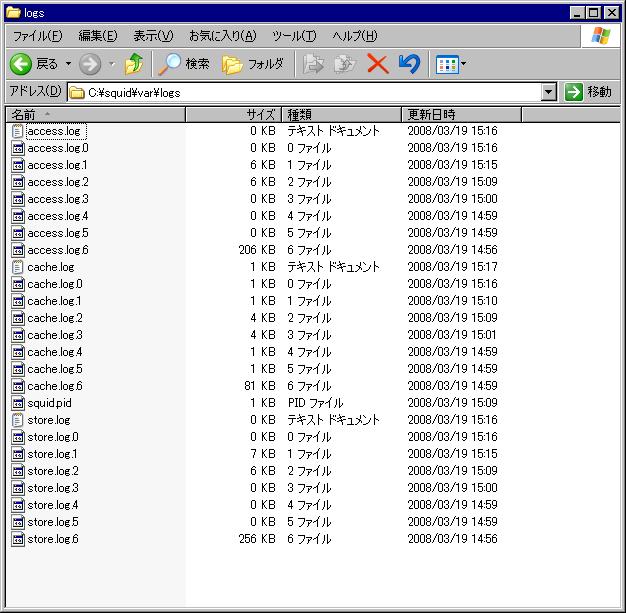Click the green Back arrow icon

(20, 64)
